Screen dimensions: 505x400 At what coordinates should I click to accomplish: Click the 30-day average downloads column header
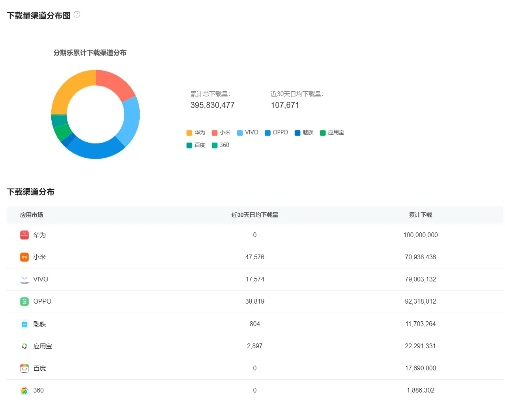[255, 215]
